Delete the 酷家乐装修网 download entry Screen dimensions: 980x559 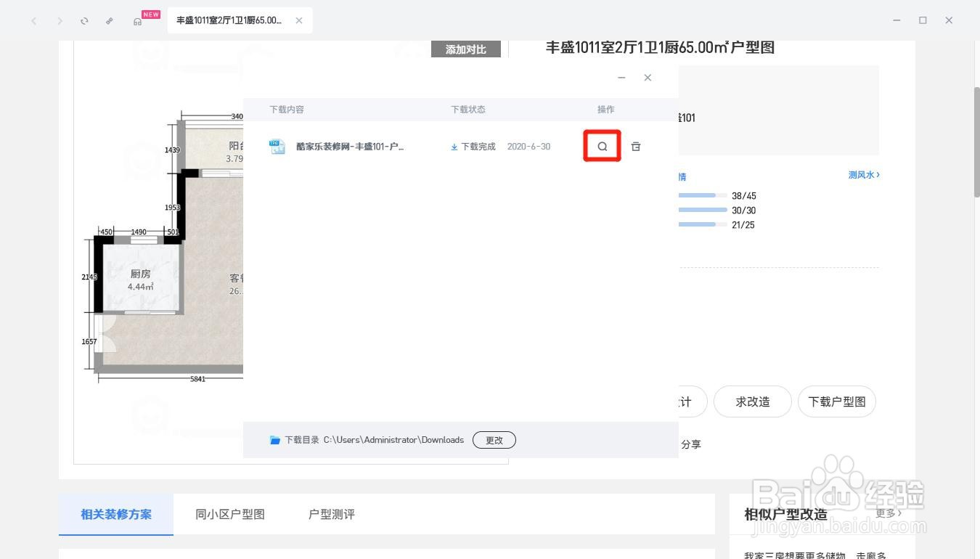coord(636,146)
